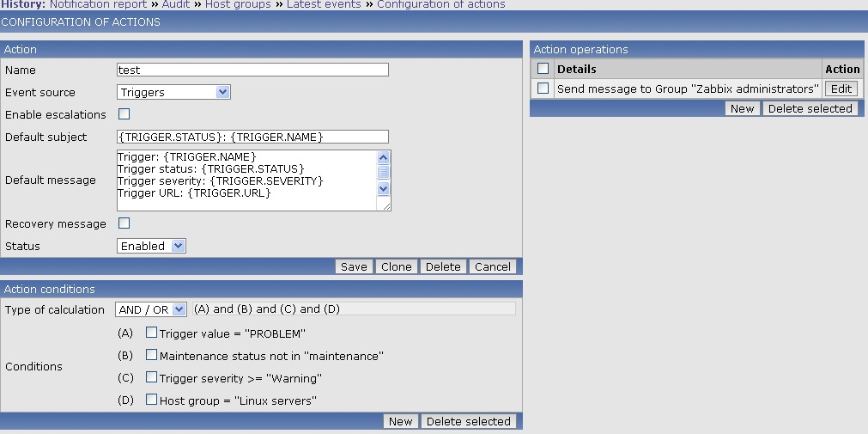Click the Conditions row label
The image size is (868, 434).
click(33, 366)
